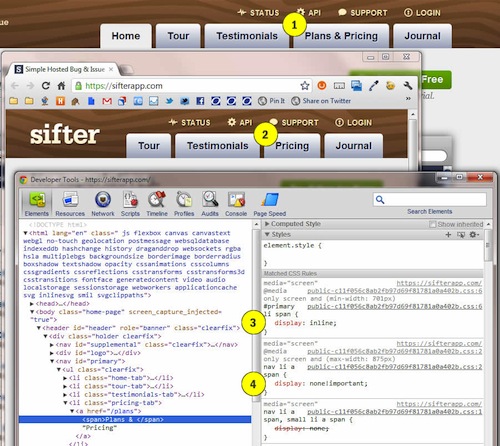Open the Page Speed panel
500x446 pixels.
(x=270, y=204)
